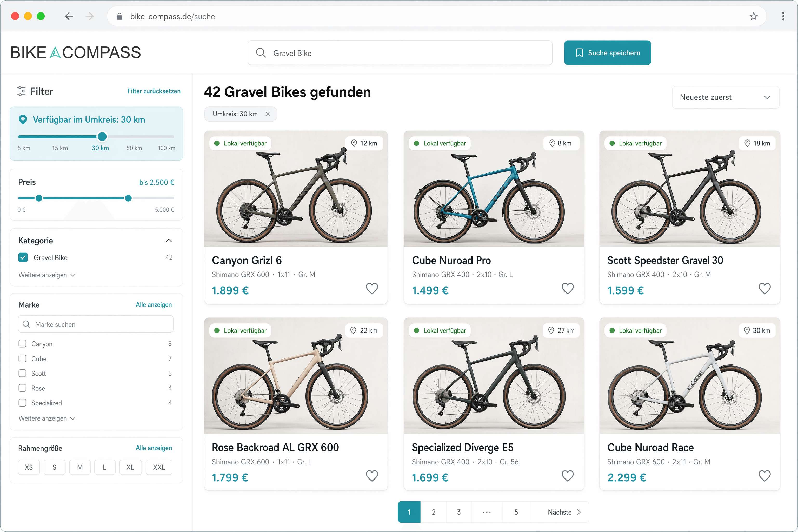798x532 pixels.
Task: Click the browser back arrow
Action: click(x=69, y=16)
